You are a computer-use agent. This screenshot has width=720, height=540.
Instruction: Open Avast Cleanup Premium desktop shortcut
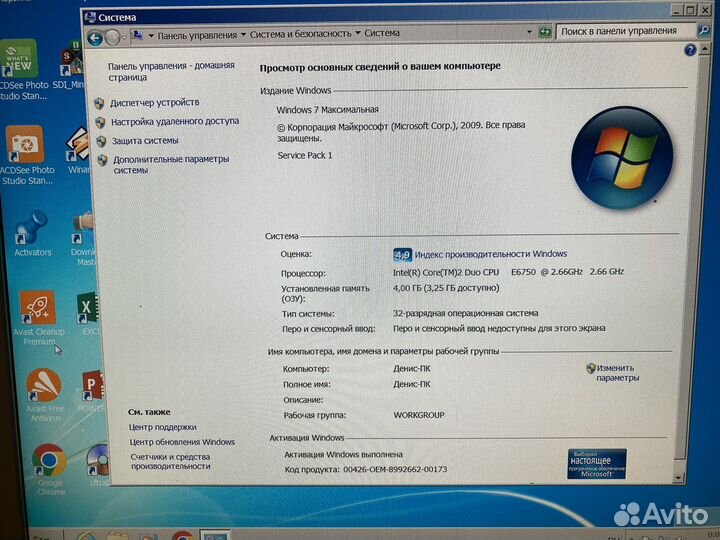(x=39, y=318)
